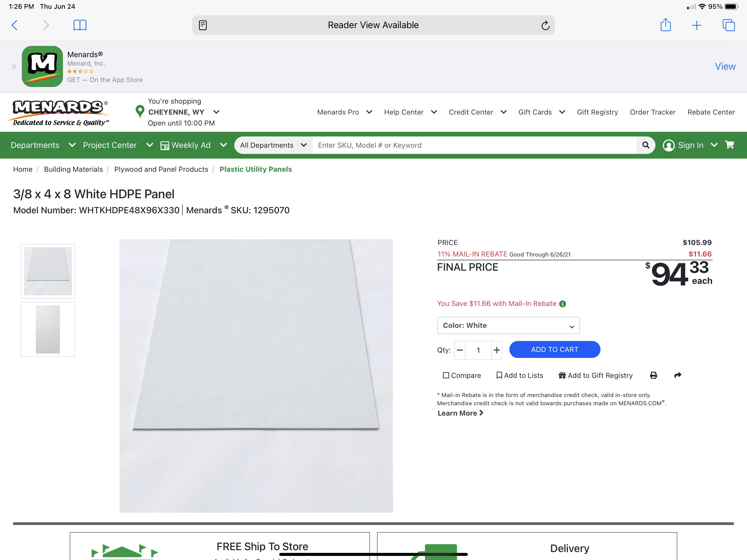
Task: Open Safari tabs overview icon
Action: tap(728, 25)
